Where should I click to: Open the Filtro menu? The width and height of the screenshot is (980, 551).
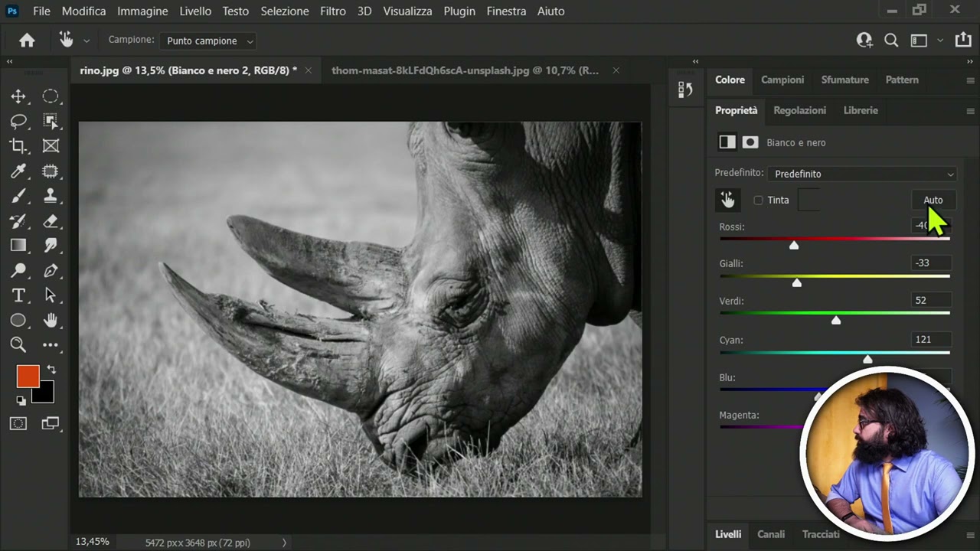pyautogui.click(x=333, y=11)
